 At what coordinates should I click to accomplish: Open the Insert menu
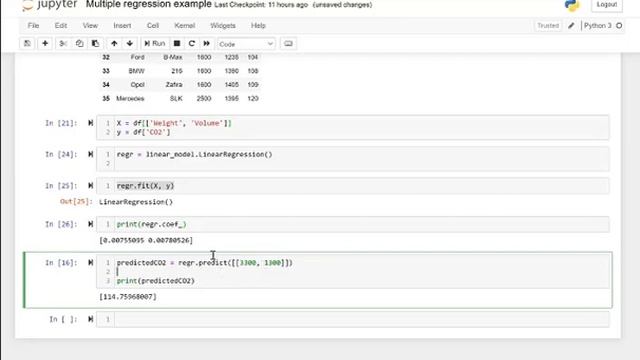tap(122, 25)
